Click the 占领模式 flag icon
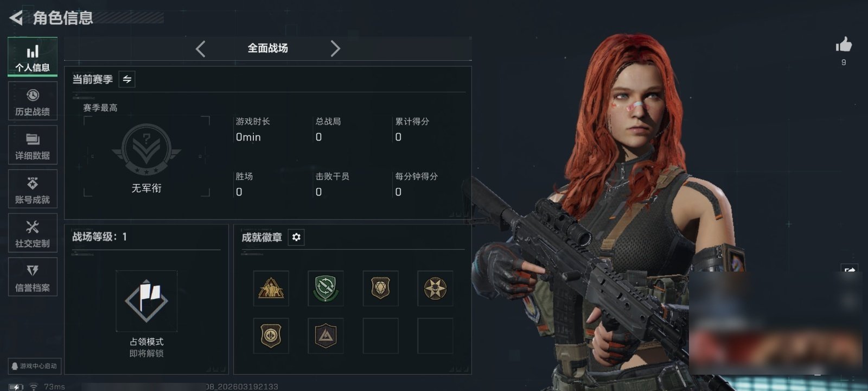The width and height of the screenshot is (868, 391). click(146, 301)
